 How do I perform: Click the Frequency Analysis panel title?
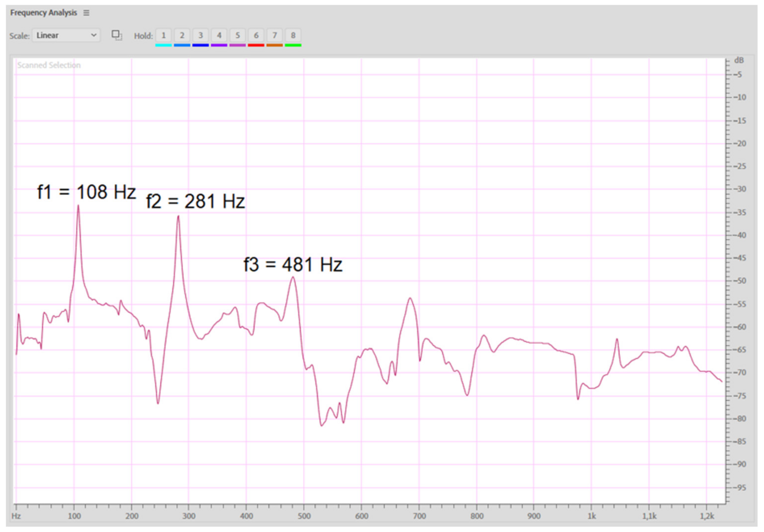(x=44, y=13)
